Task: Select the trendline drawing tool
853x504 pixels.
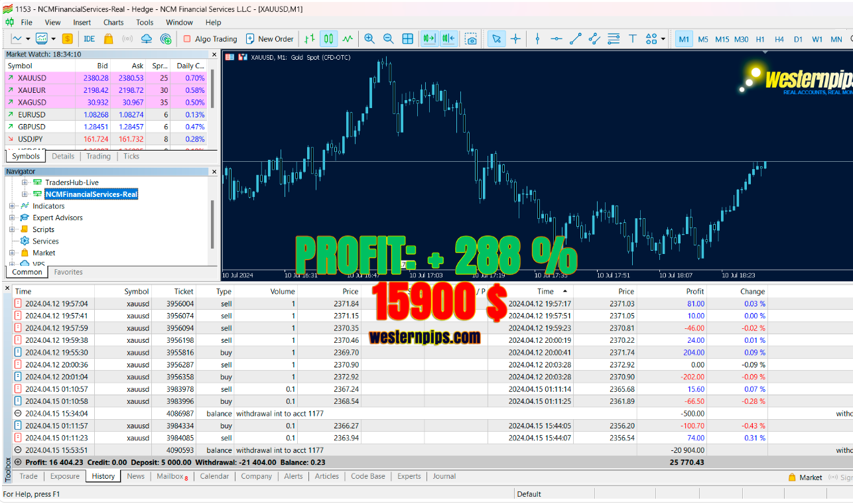Action: tap(576, 39)
